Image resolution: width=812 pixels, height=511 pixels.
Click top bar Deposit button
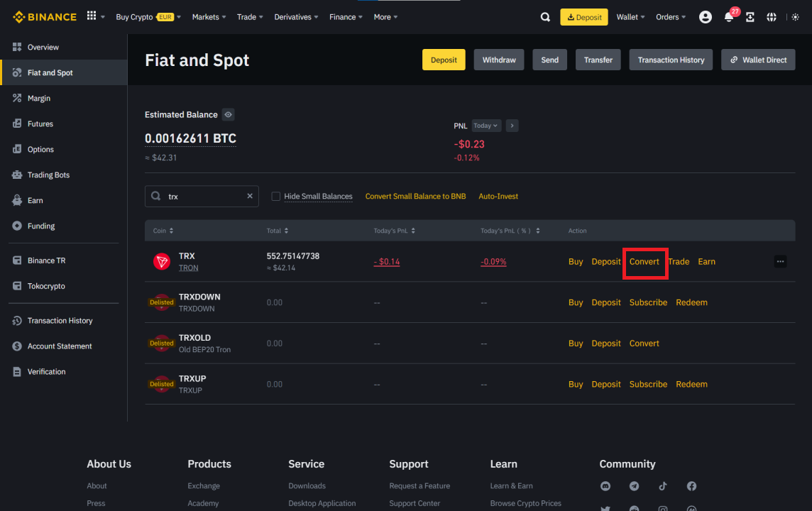[x=584, y=17]
